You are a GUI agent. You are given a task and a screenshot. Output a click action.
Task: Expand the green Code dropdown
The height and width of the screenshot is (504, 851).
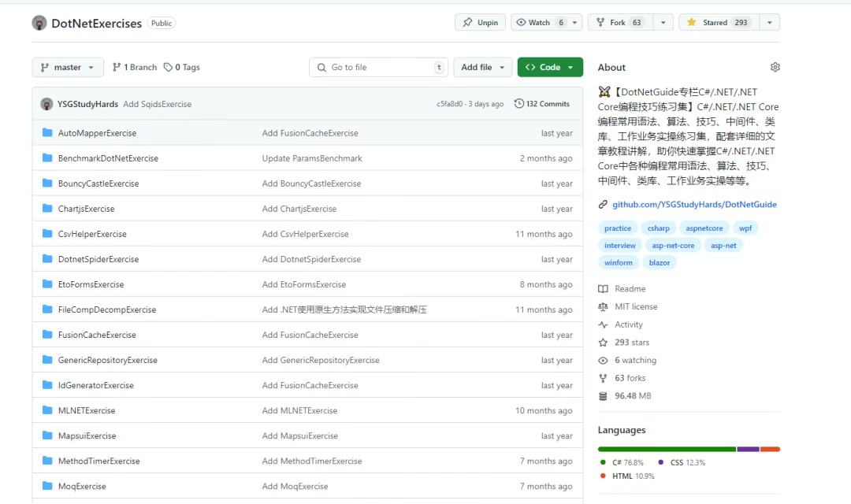click(x=550, y=67)
